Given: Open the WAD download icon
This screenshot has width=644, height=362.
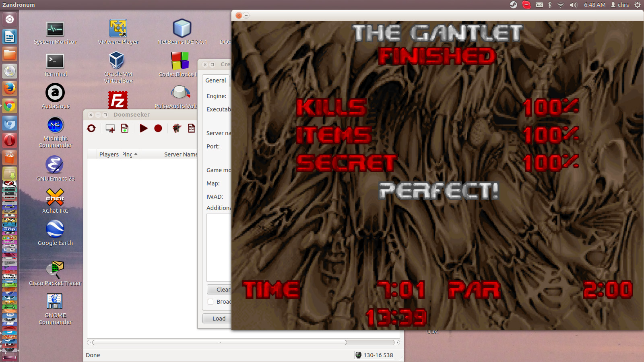Looking at the screenshot, I should 125,128.
